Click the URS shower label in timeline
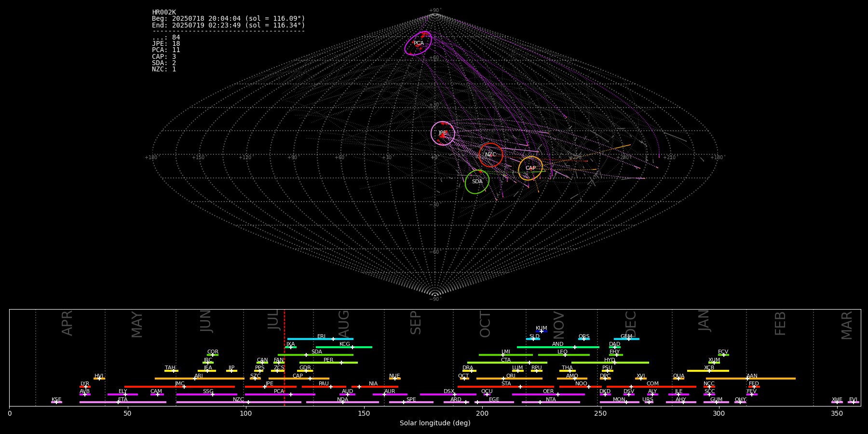Image resolution: width=868 pixels, height=434 pixels. tap(648, 400)
